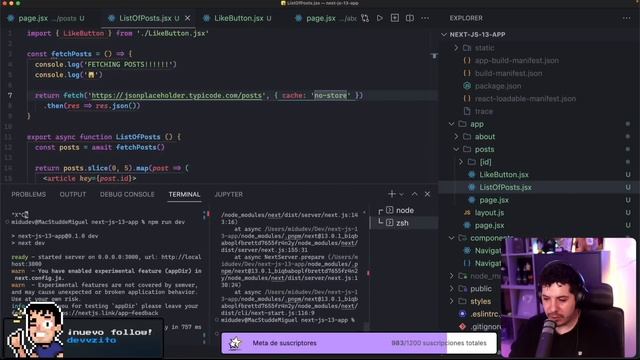
Task: Click the terminal icon beside node session
Action: point(390,210)
